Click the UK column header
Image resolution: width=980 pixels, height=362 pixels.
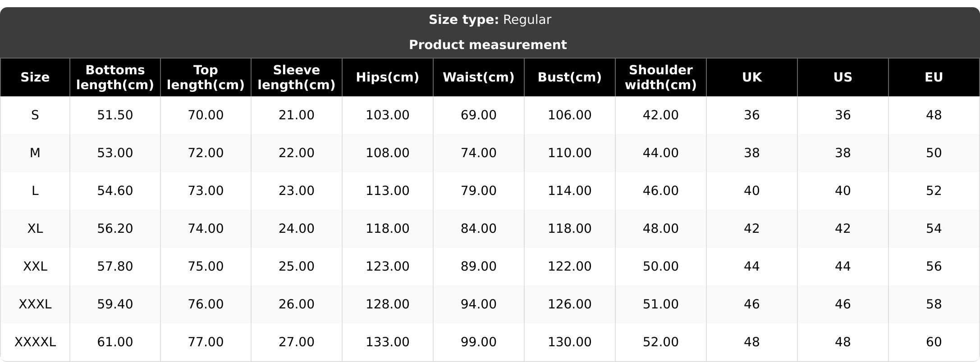(751, 77)
